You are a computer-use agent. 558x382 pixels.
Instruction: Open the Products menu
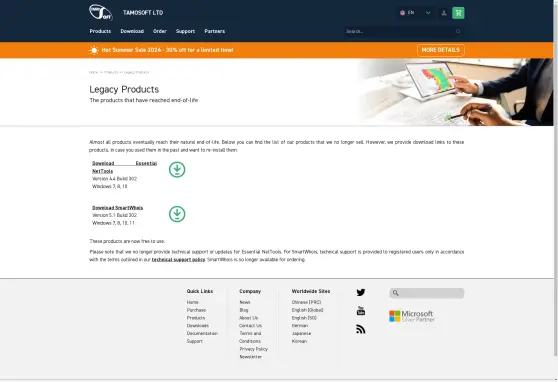100,31
